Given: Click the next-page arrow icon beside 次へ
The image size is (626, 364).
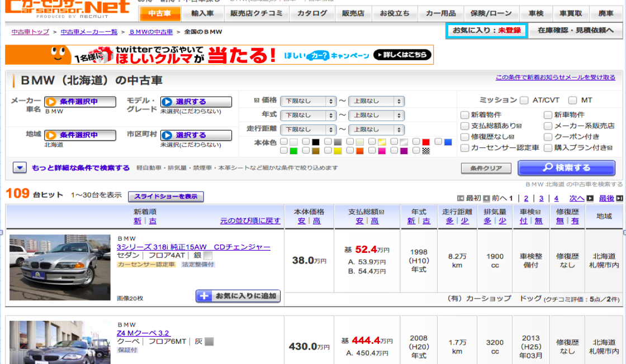Looking at the screenshot, I should pos(590,198).
